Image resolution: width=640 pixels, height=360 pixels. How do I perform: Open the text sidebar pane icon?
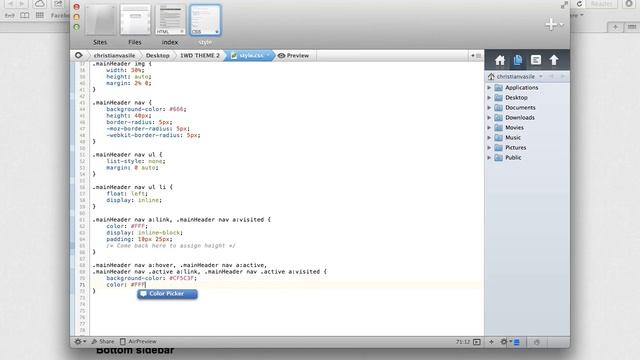click(536, 60)
